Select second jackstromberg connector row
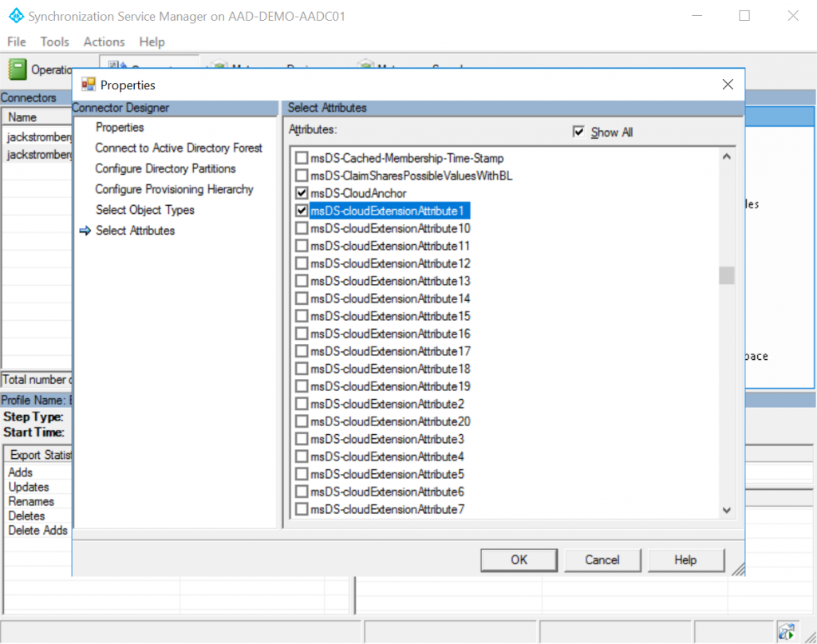 [x=38, y=155]
